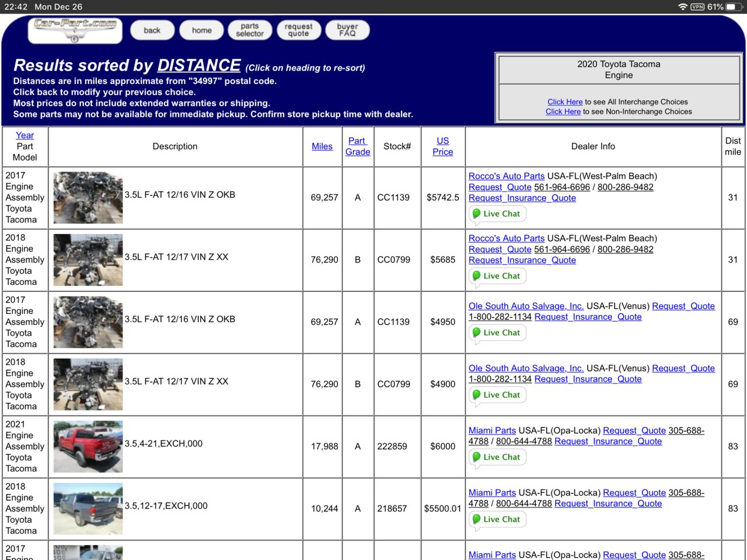Open Wi-Fi status icon in status bar
The image size is (747, 560).
pos(682,7)
